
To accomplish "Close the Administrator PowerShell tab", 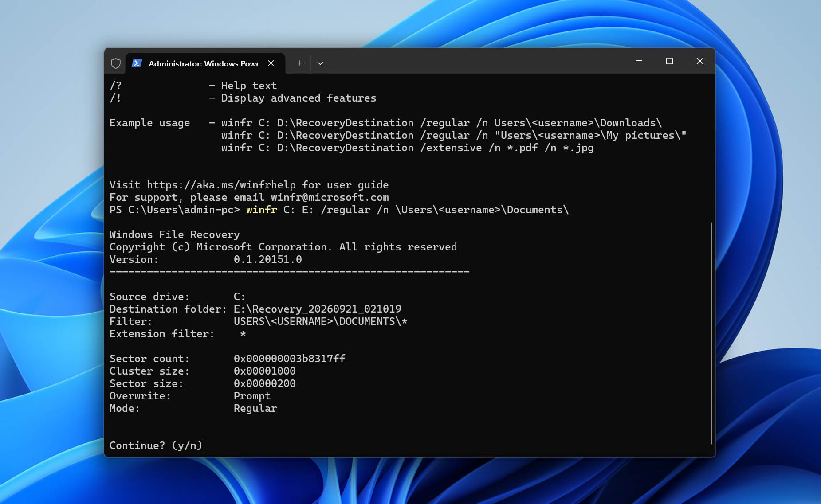I will tap(271, 63).
